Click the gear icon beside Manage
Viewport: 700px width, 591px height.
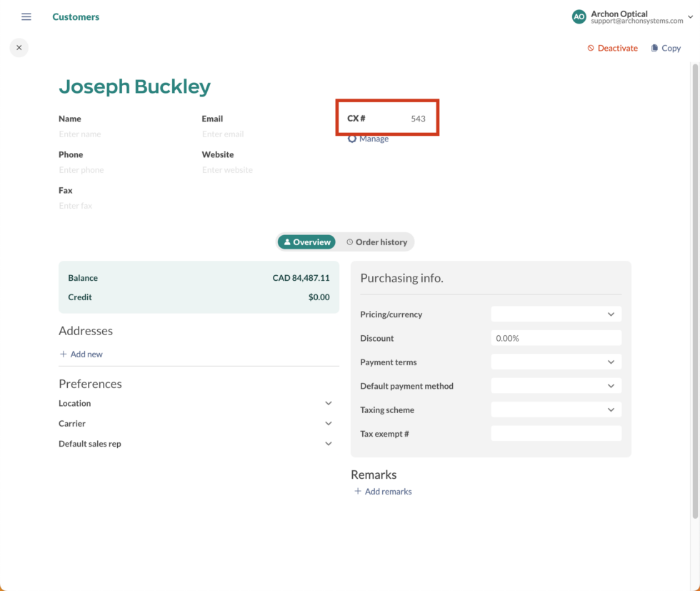351,139
